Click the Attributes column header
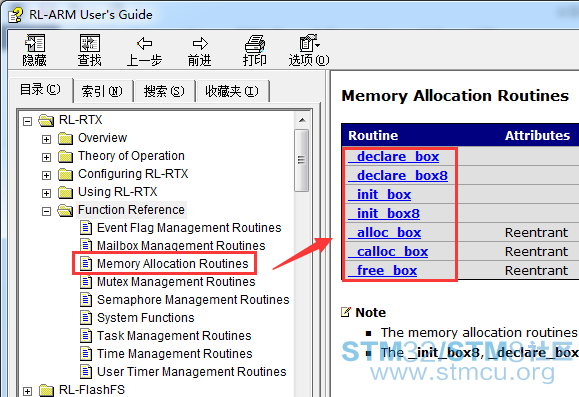The width and height of the screenshot is (579, 397). (537, 136)
